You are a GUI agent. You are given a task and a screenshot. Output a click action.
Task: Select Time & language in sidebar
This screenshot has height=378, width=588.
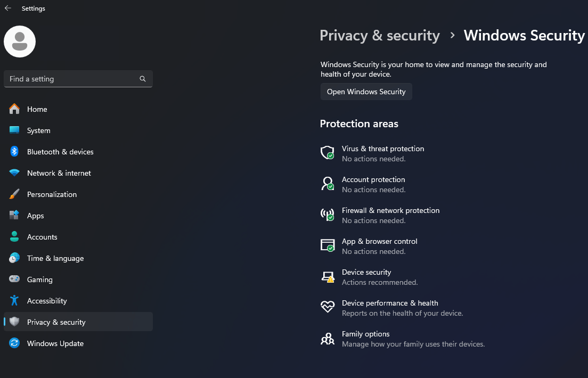(55, 258)
